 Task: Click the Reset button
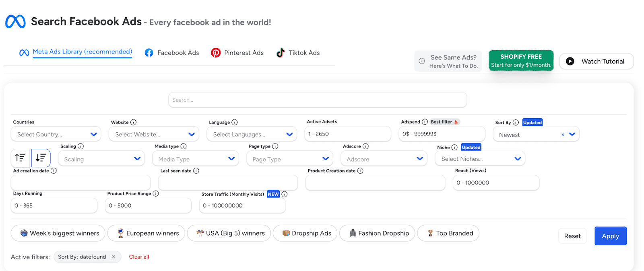pyautogui.click(x=572, y=236)
